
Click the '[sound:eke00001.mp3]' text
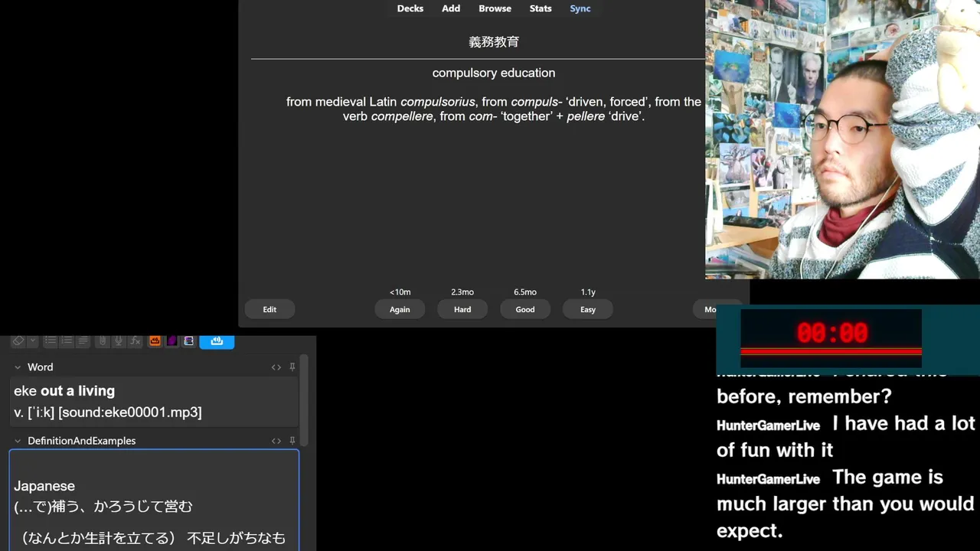coord(130,412)
